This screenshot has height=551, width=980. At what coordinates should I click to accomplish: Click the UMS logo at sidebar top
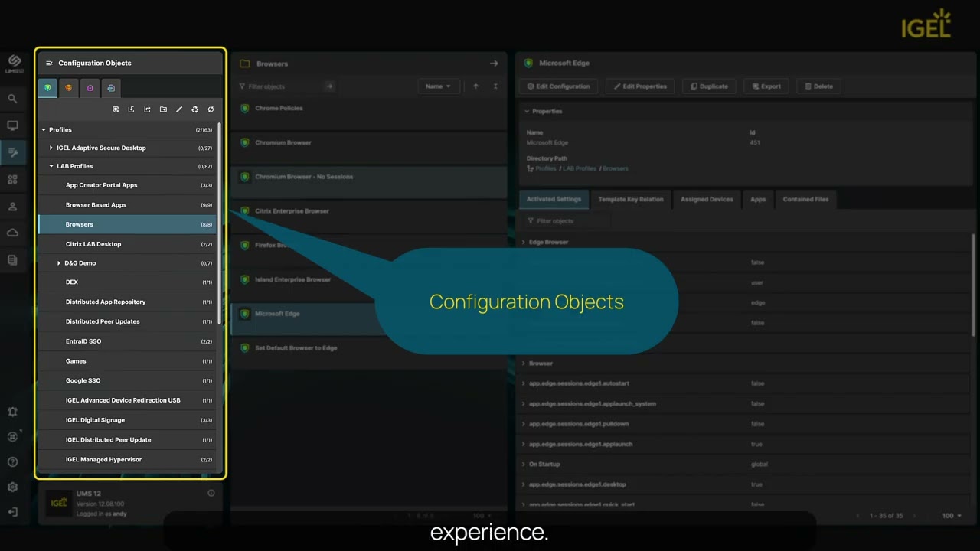[14, 63]
